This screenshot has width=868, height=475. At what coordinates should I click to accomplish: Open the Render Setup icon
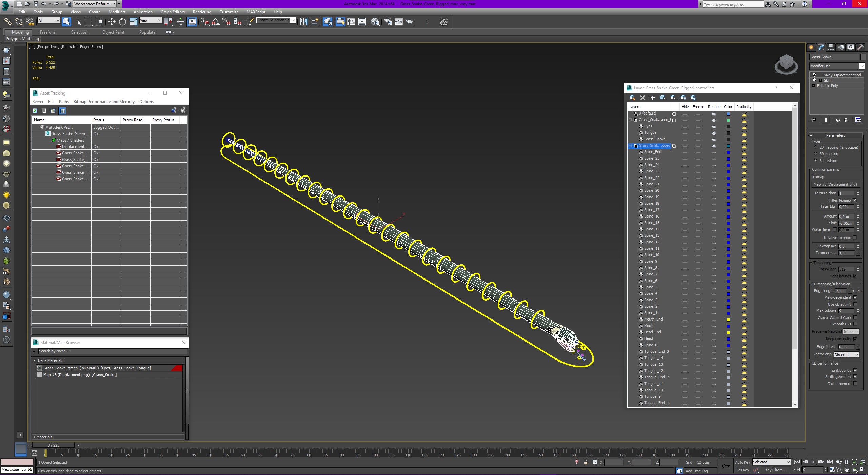388,22
